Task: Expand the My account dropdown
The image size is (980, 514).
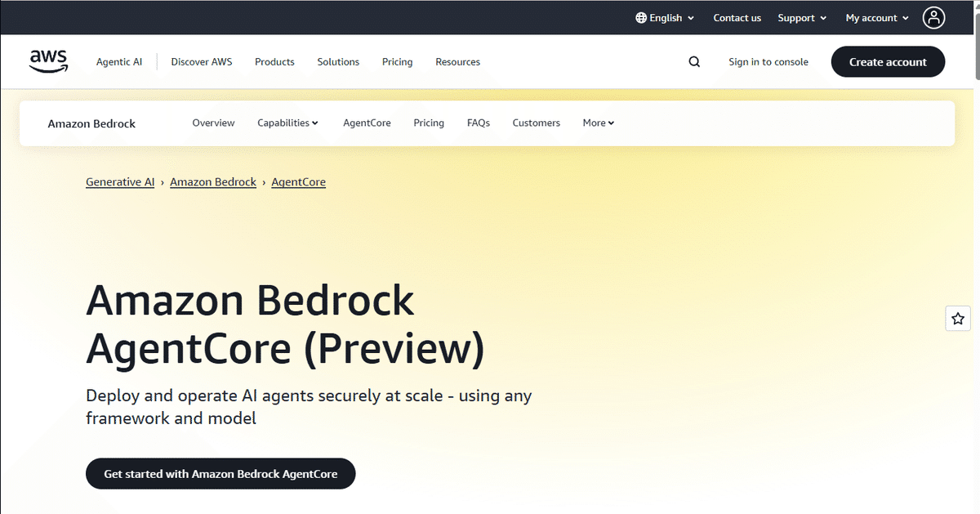Action: click(877, 18)
